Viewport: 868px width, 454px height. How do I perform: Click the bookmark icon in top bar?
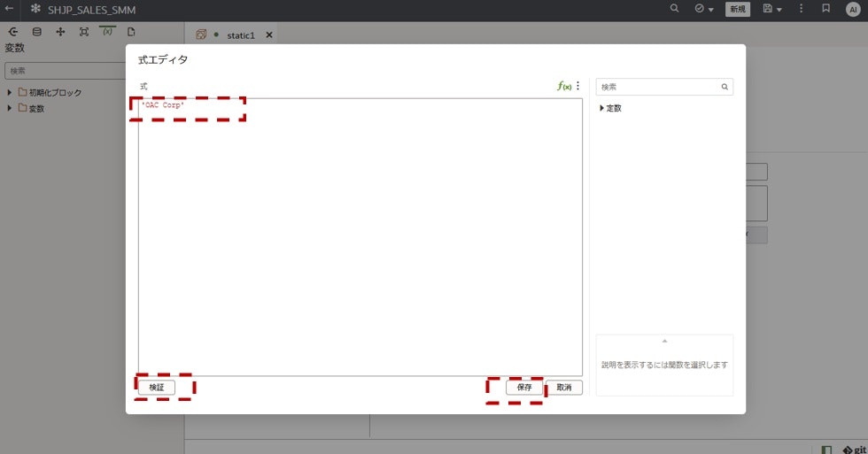click(x=825, y=8)
